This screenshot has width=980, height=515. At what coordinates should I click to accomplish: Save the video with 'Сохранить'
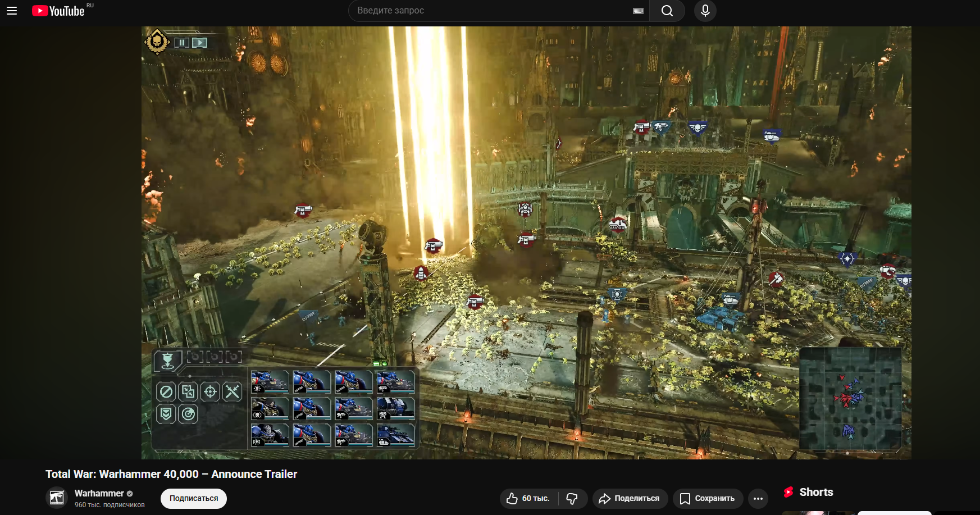click(x=708, y=498)
